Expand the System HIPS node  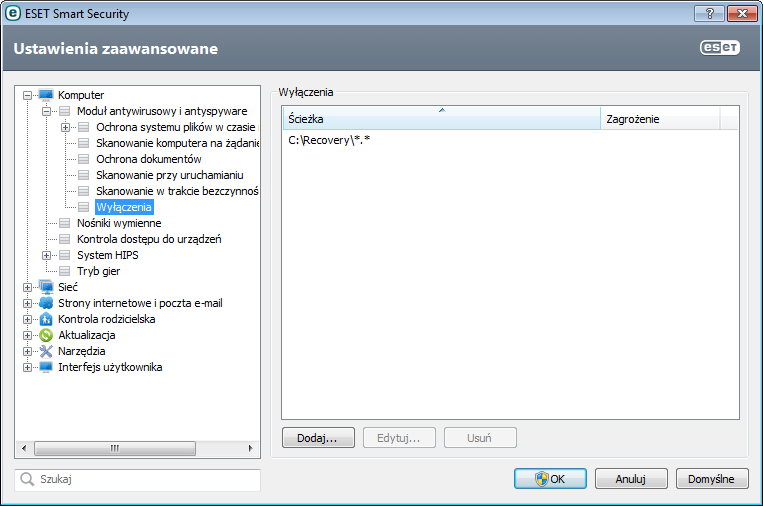tap(46, 255)
